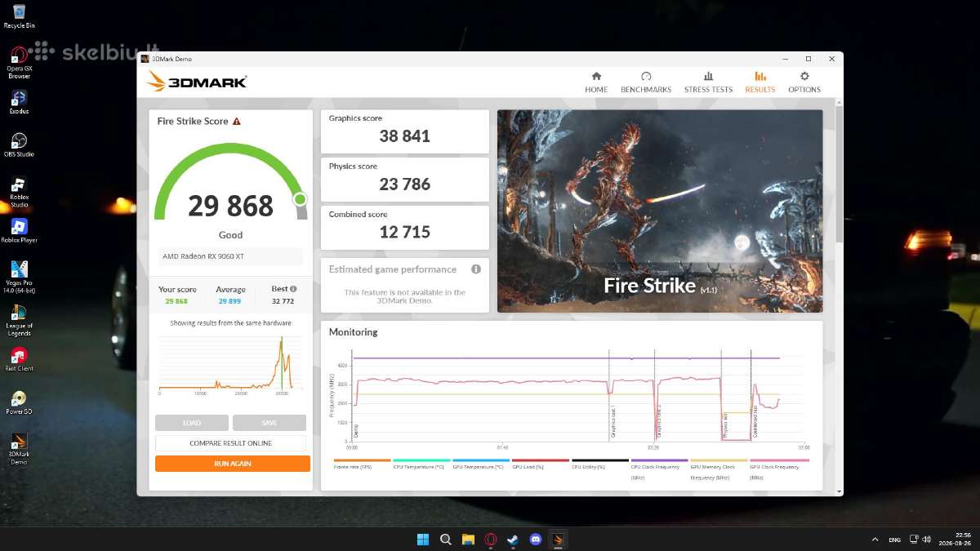The image size is (980, 551).
Task: Toggle the Frame rate (FPS) legend swatch
Action: coord(362,460)
